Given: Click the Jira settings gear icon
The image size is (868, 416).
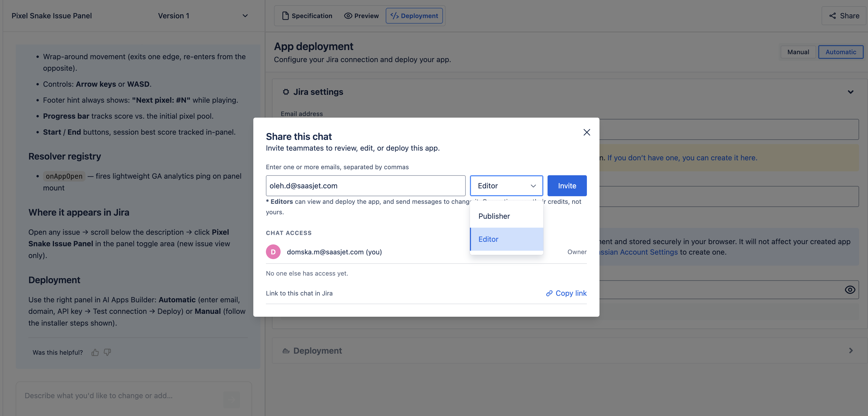Looking at the screenshot, I should [x=286, y=92].
